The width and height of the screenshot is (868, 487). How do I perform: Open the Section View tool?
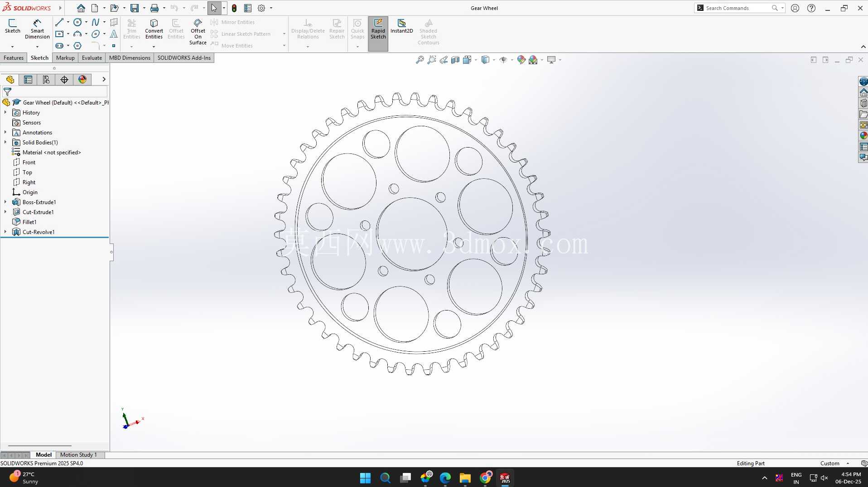tap(455, 60)
